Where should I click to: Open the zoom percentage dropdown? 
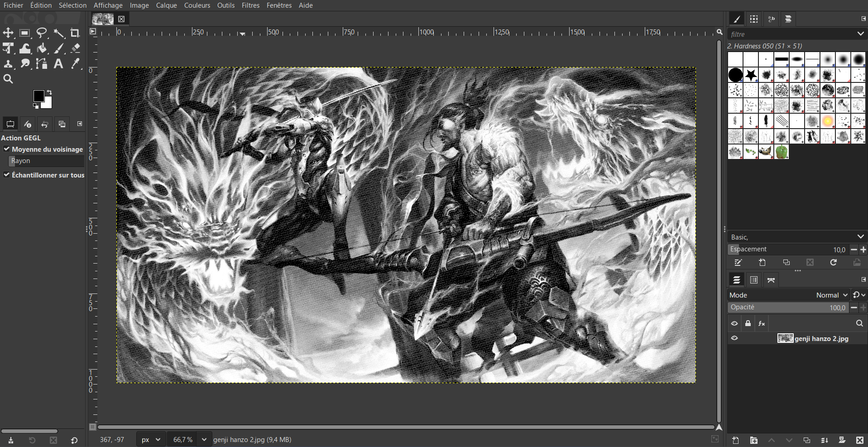(x=204, y=440)
